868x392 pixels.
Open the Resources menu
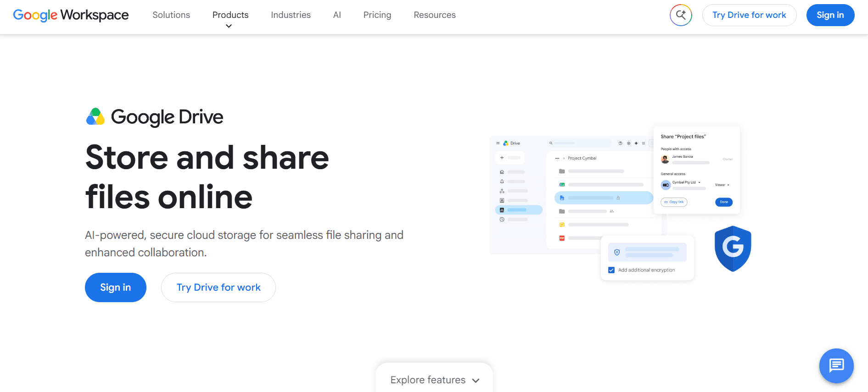435,15
